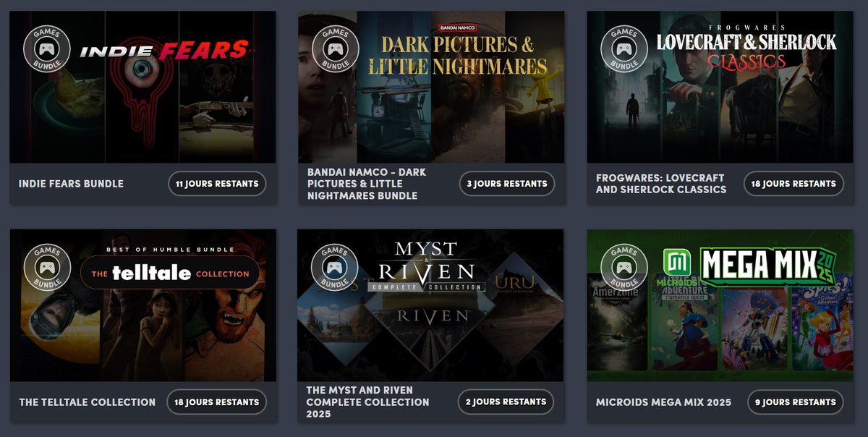868x437 pixels.
Task: Open 'Bandai Namco - Dark Pictures' title link
Action: (367, 184)
